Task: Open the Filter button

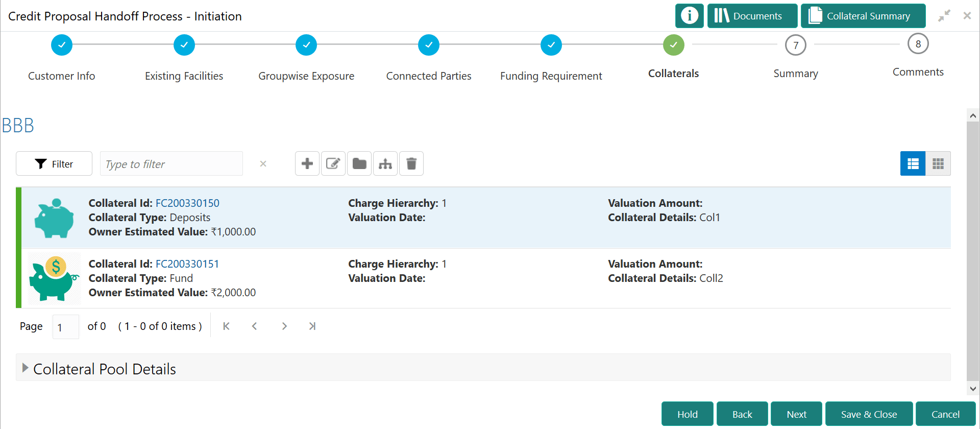Action: (54, 163)
